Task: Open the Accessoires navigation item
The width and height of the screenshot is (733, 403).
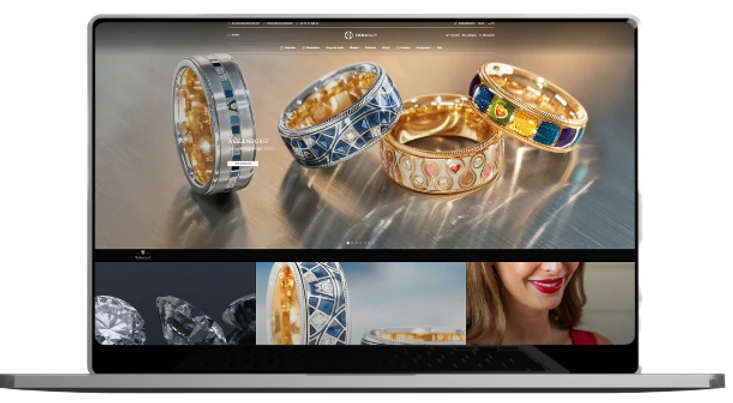Action: pyautogui.click(x=424, y=48)
